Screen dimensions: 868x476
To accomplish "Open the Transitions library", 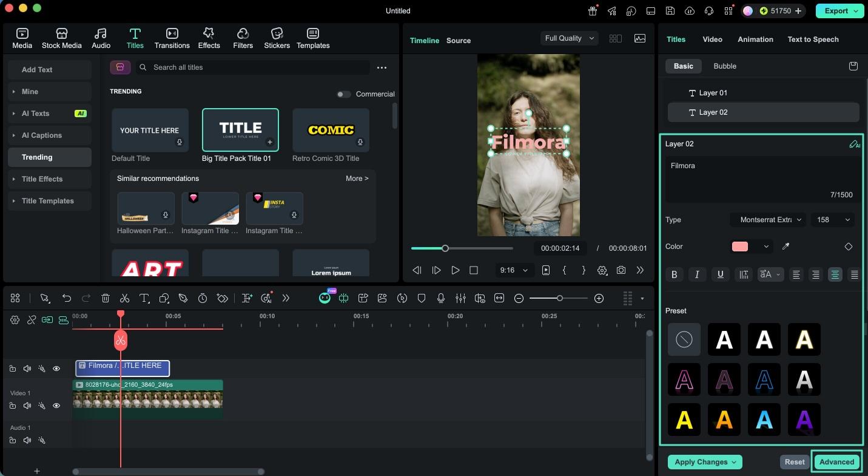I will point(172,38).
